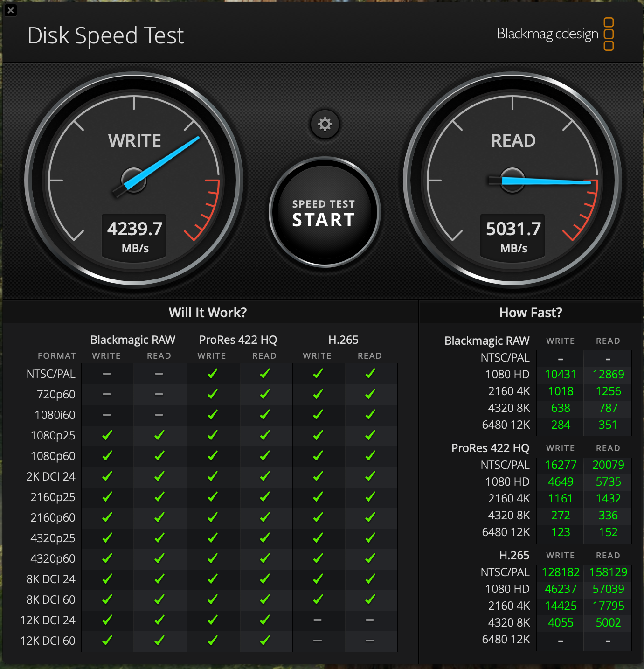644x669 pixels.
Task: Click the 2K DCI 24 format row label
Action: coord(51,476)
